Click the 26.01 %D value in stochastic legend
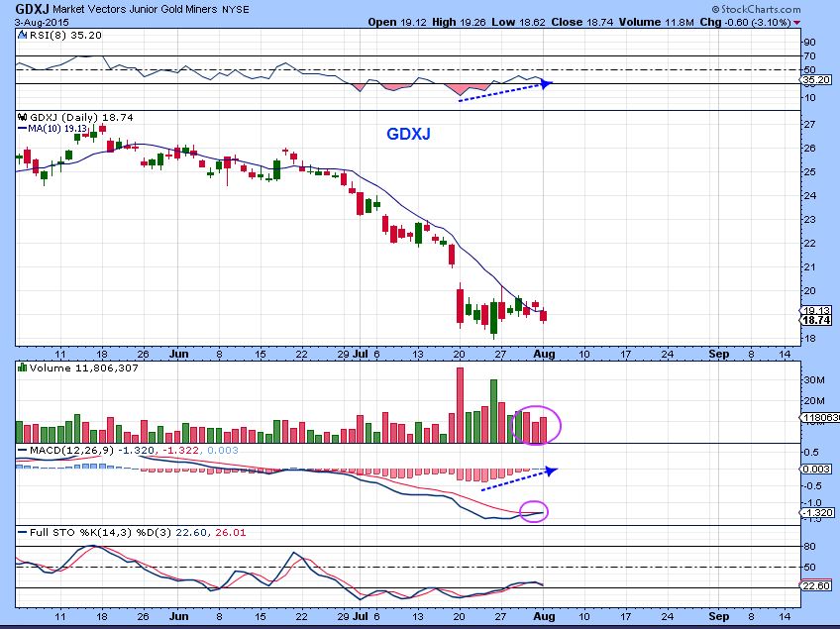This screenshot has width=840, height=629. tap(231, 533)
